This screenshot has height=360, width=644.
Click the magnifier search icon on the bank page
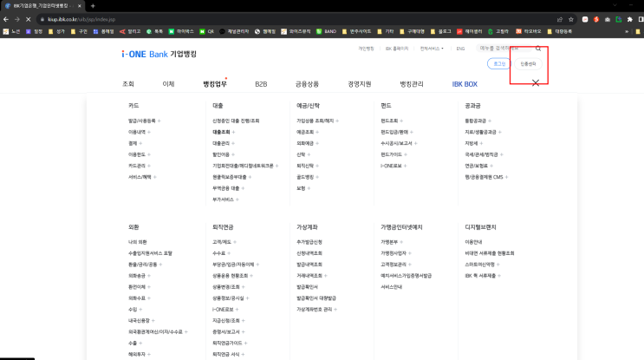point(538,49)
